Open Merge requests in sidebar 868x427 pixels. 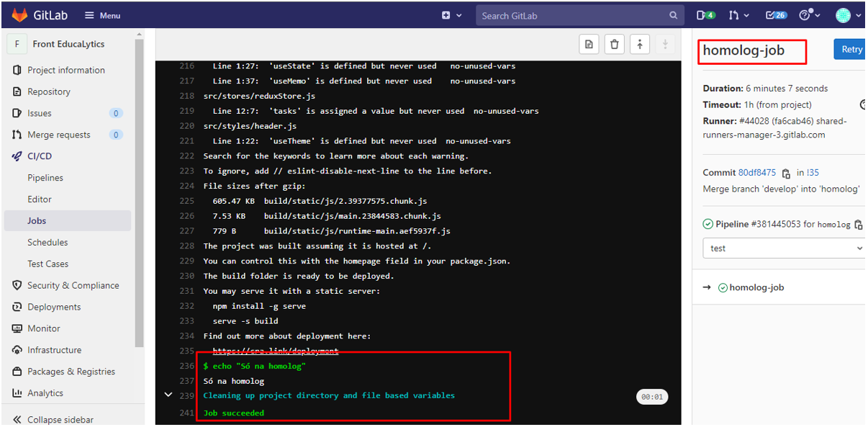[x=59, y=135]
